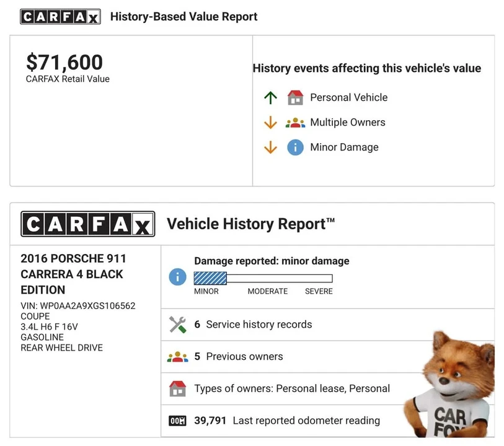Screen dimensions: 504x446
Task: Click the green up arrow next to Personal Vehicle
Action: tap(270, 98)
